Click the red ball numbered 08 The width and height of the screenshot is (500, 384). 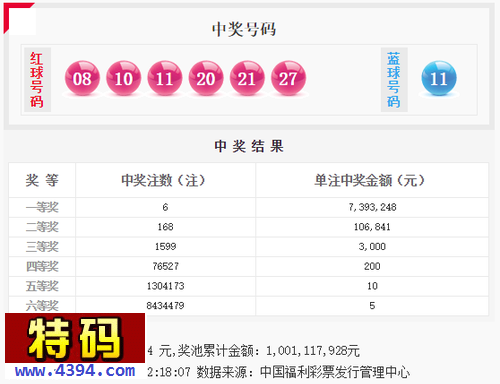82,78
